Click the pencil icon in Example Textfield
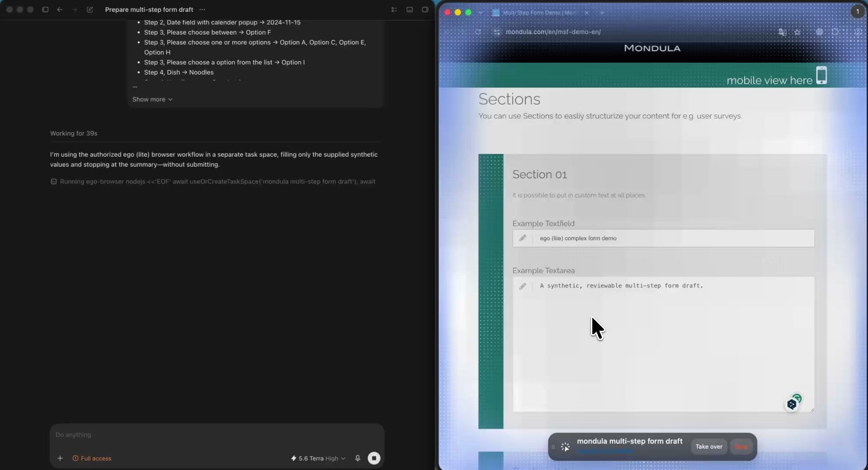 (x=523, y=238)
